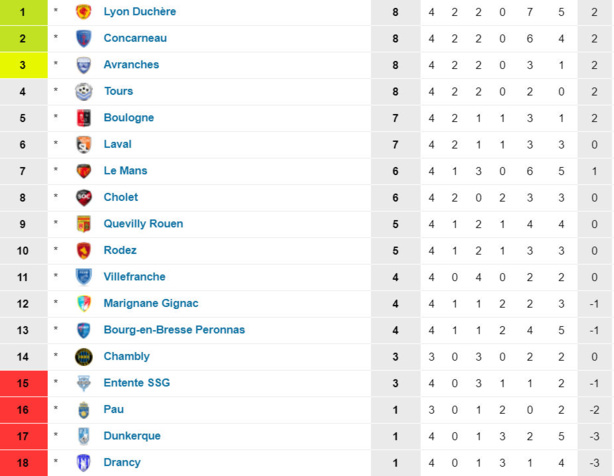Select the Entente SSG team name
The image size is (614, 476).
click(x=137, y=383)
